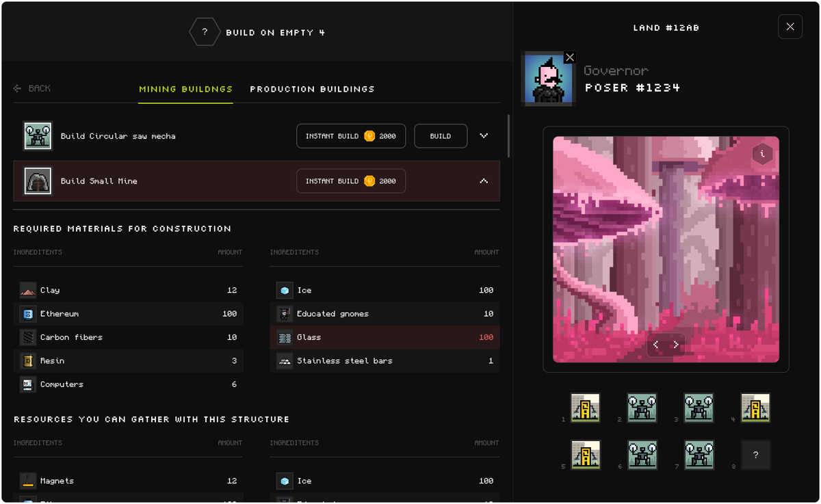Image resolution: width=821 pixels, height=504 pixels.
Task: Select the Clay label
Action: [50, 291]
